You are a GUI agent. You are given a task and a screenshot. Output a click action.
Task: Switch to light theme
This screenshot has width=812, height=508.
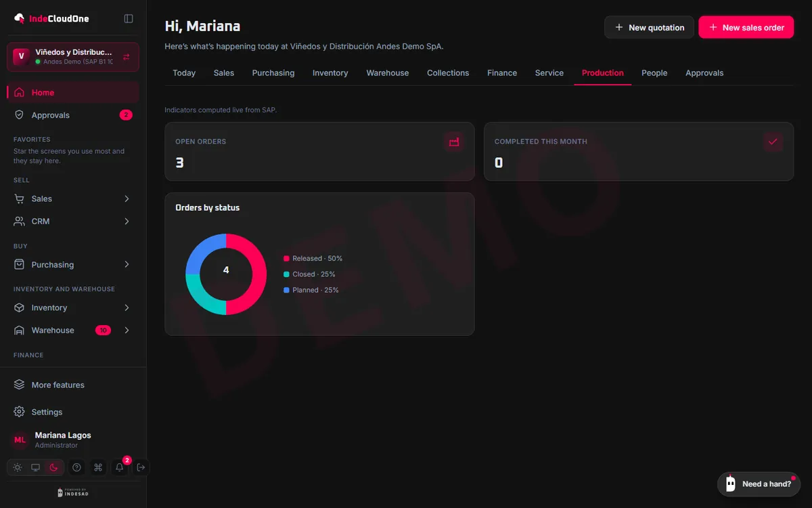coord(18,467)
